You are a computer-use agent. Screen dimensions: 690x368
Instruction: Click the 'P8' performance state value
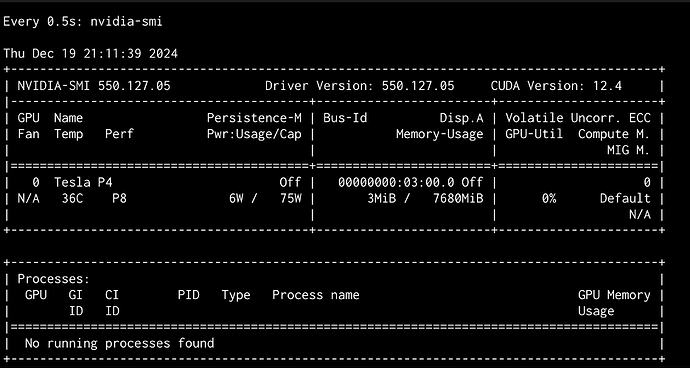tap(119, 199)
